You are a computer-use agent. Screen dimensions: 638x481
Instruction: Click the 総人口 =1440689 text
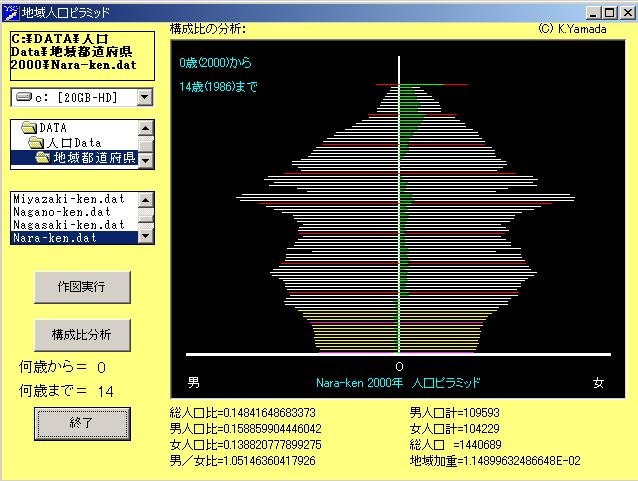(456, 445)
